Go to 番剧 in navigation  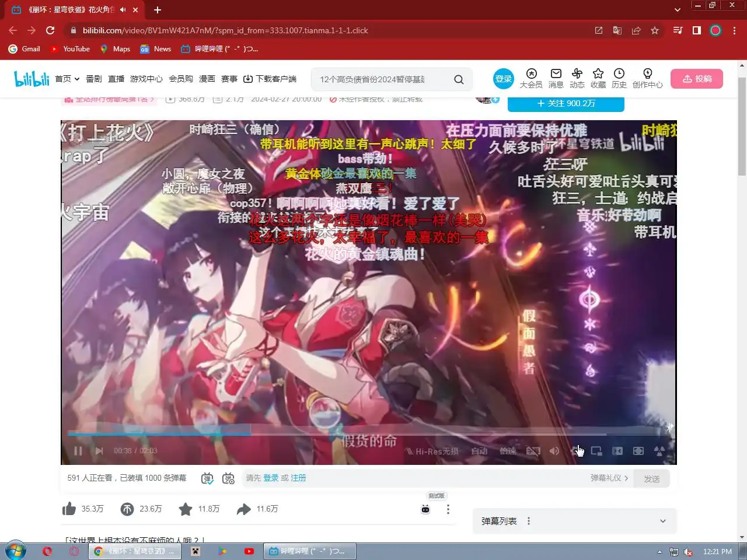click(93, 79)
